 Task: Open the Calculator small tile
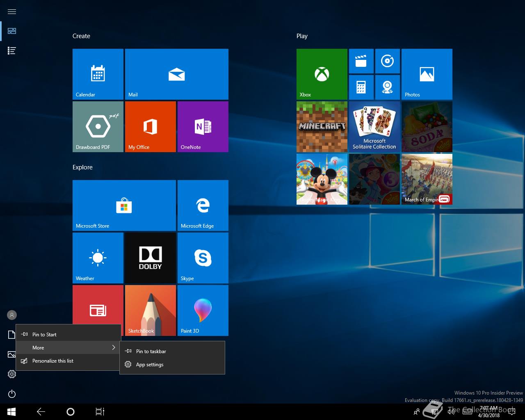(x=361, y=87)
